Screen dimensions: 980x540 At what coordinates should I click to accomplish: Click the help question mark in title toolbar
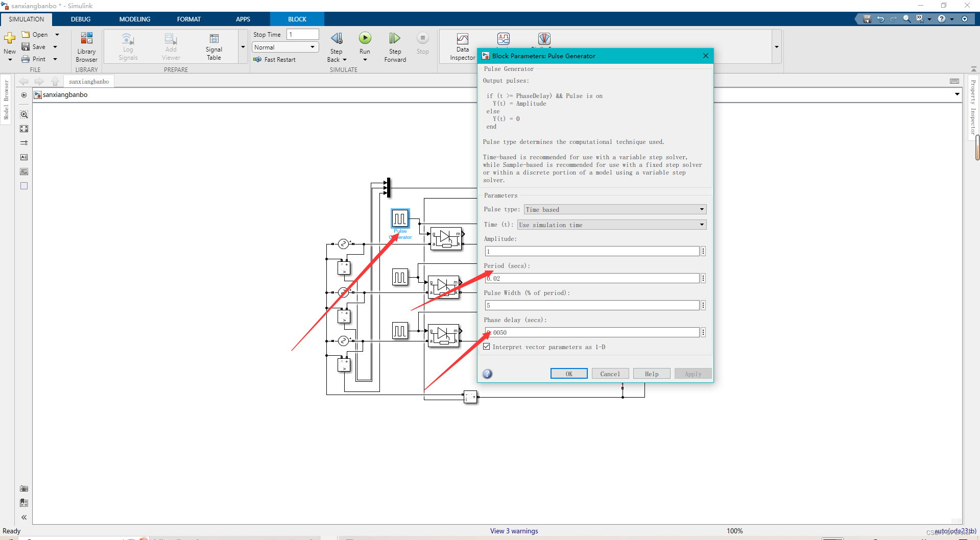(x=941, y=19)
